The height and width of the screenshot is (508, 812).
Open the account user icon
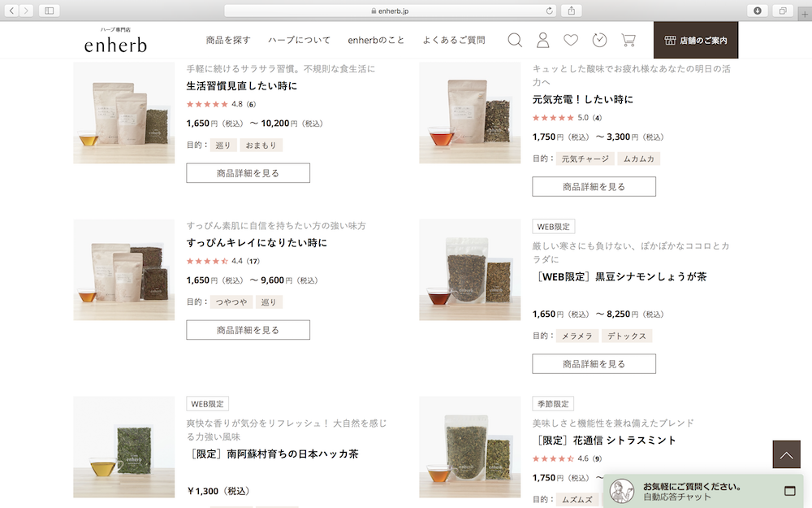point(542,40)
